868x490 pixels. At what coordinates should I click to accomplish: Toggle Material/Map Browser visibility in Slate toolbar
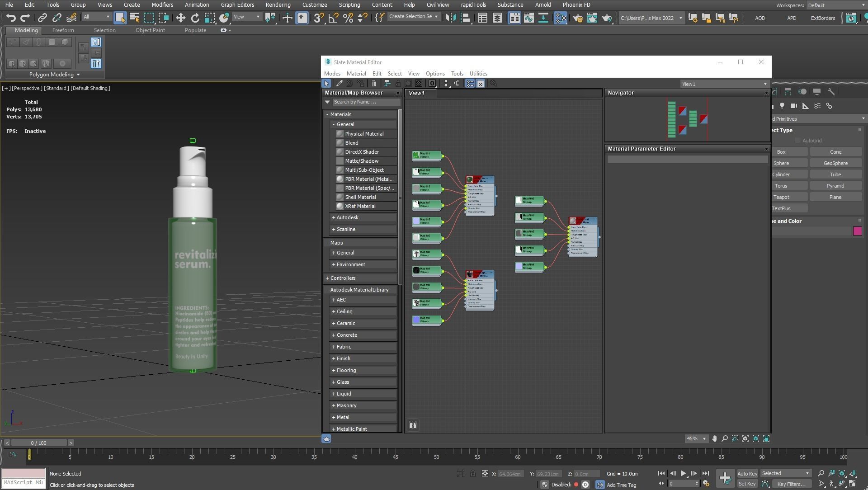470,83
